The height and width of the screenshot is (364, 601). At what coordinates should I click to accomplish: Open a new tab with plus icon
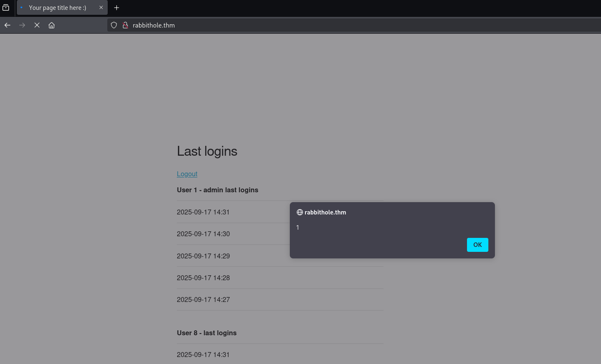coord(117,8)
